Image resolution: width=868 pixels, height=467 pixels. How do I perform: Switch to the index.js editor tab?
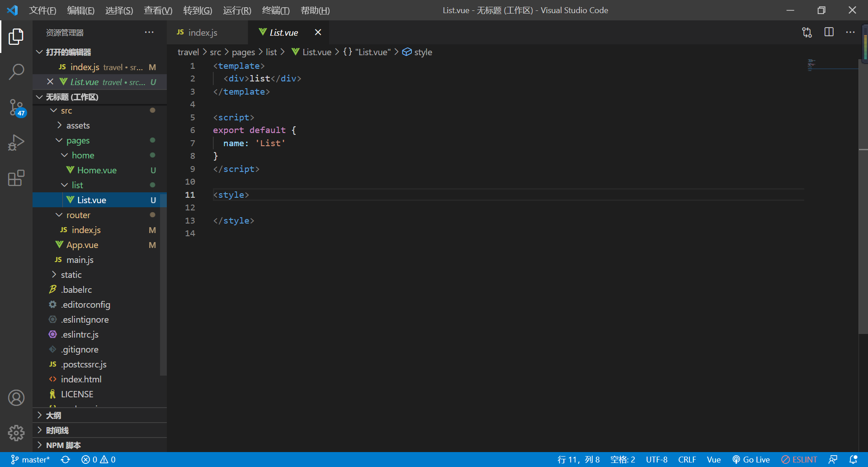pos(208,32)
